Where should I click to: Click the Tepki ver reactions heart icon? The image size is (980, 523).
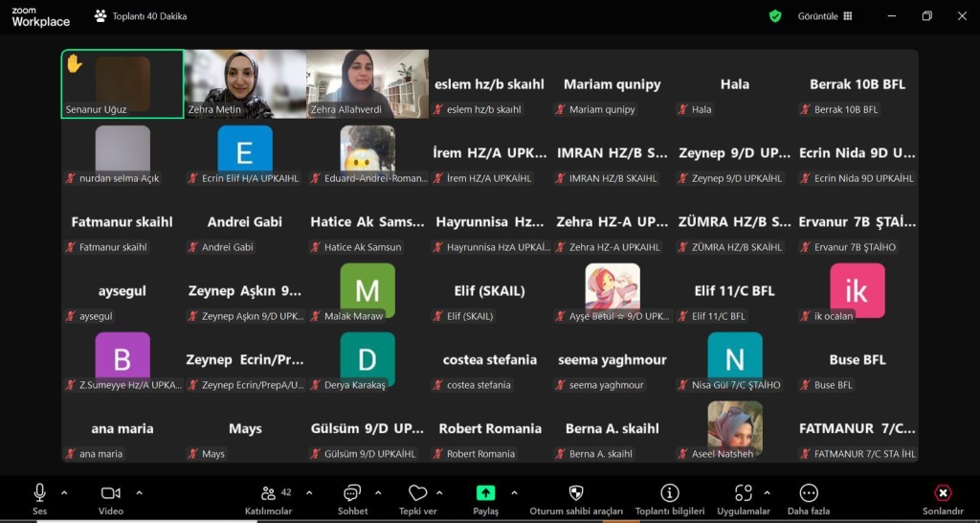[x=417, y=493]
